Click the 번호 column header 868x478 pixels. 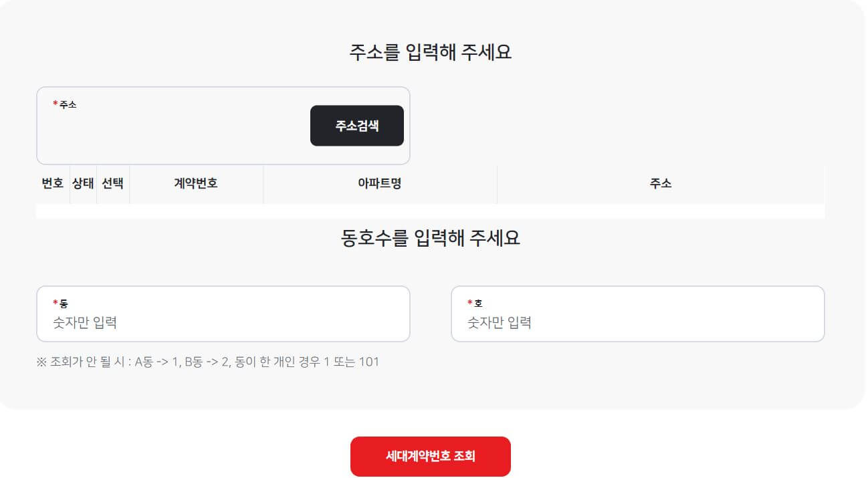(x=51, y=184)
